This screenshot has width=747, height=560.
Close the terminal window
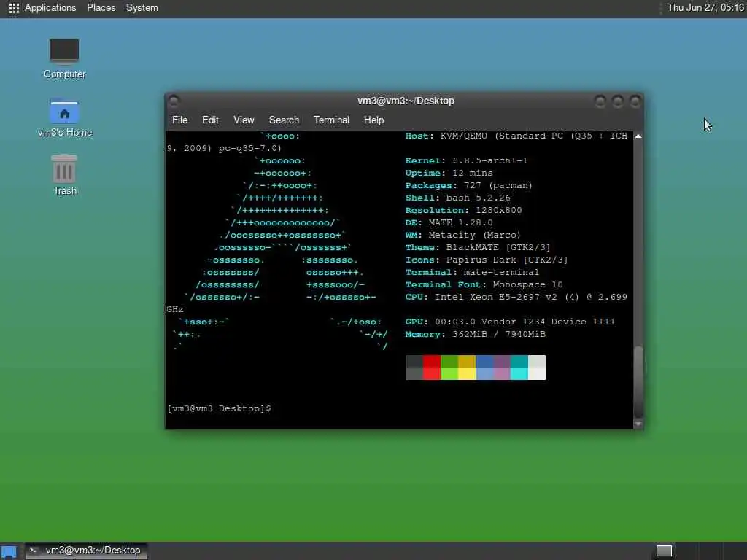click(x=635, y=101)
